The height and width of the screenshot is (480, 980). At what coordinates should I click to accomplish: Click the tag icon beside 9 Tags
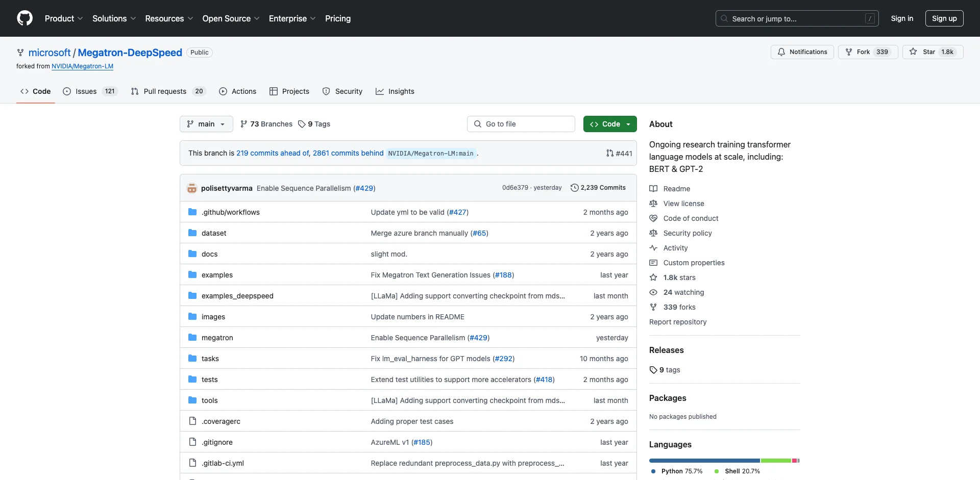(302, 124)
